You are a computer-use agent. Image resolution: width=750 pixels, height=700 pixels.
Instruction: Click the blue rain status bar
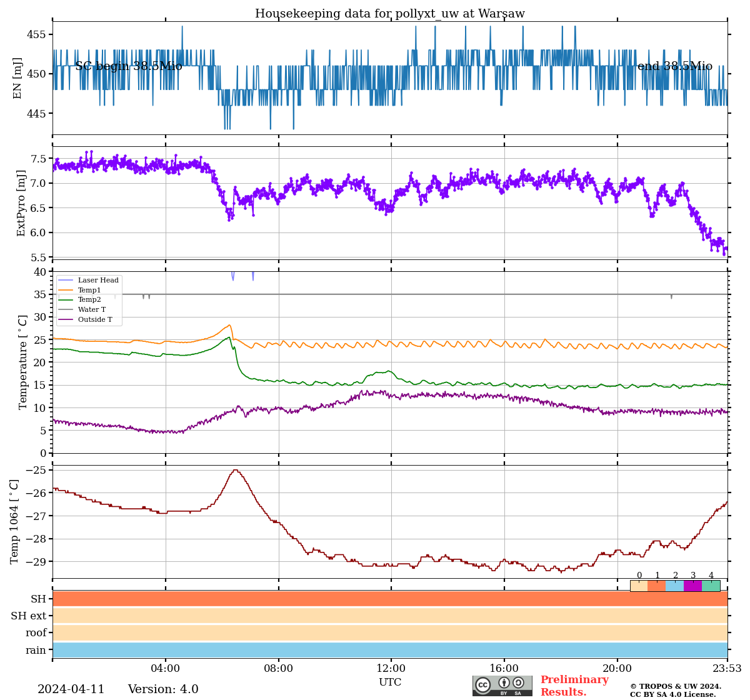point(390,650)
